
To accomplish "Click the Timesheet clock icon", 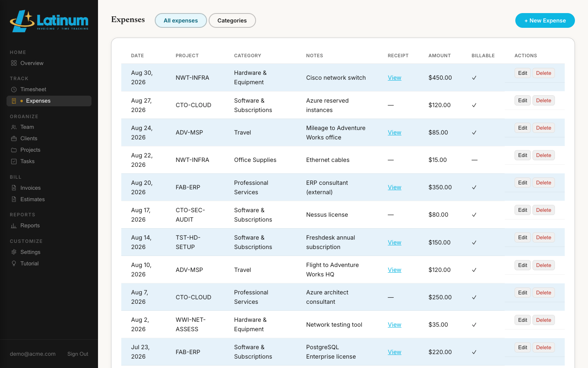I will pos(14,90).
